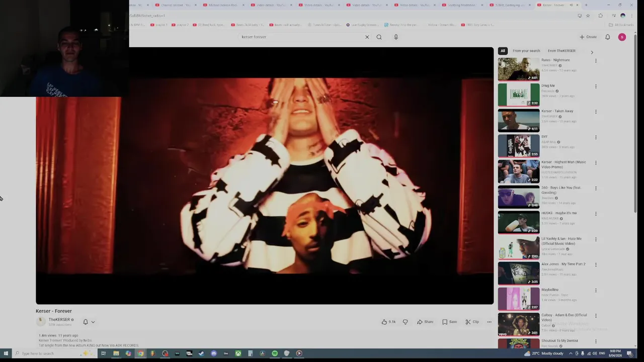Clear the search box with the X icon
The width and height of the screenshot is (644, 362).
pos(367,37)
